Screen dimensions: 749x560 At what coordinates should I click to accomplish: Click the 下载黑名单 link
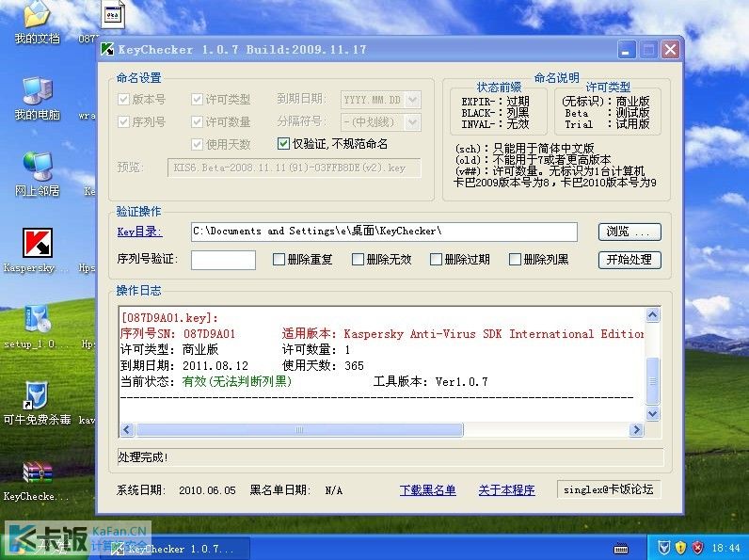point(427,490)
